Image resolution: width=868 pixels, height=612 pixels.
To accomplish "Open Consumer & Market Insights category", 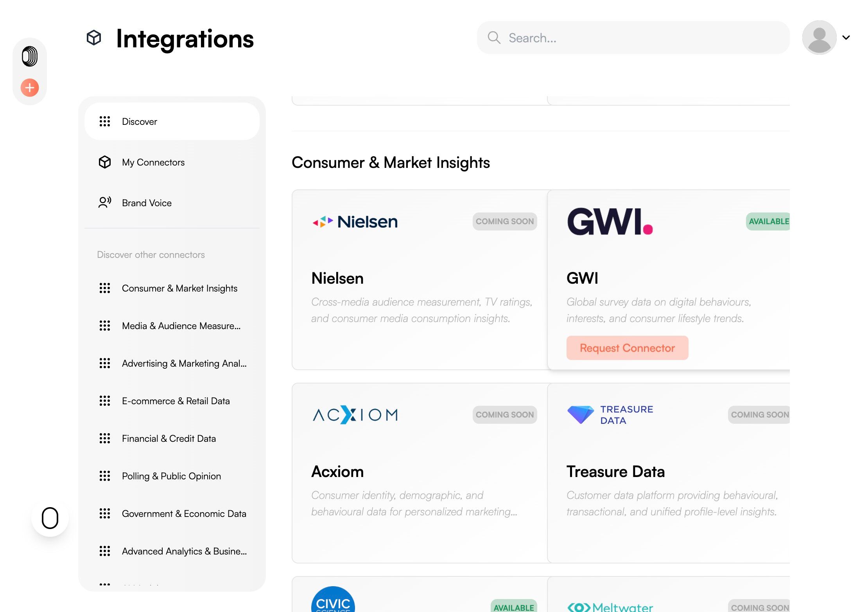I will pos(179,288).
